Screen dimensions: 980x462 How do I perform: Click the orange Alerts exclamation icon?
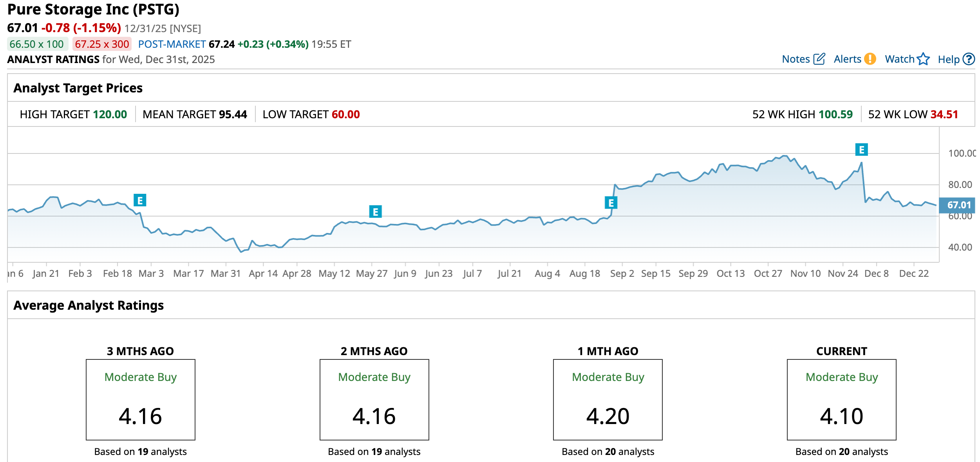(870, 59)
